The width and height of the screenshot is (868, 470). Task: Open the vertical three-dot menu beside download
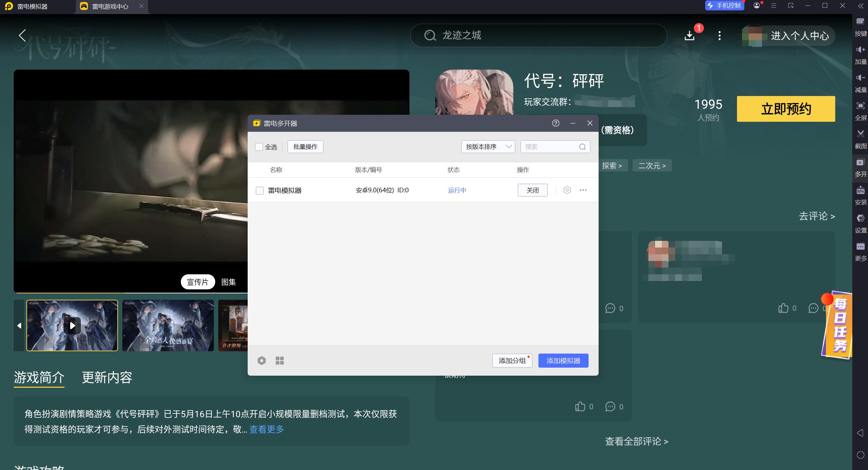(719, 36)
